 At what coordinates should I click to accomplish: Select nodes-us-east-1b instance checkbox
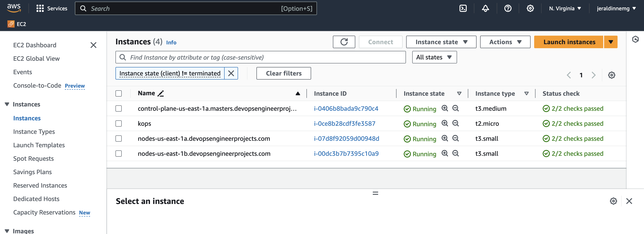[x=119, y=154]
